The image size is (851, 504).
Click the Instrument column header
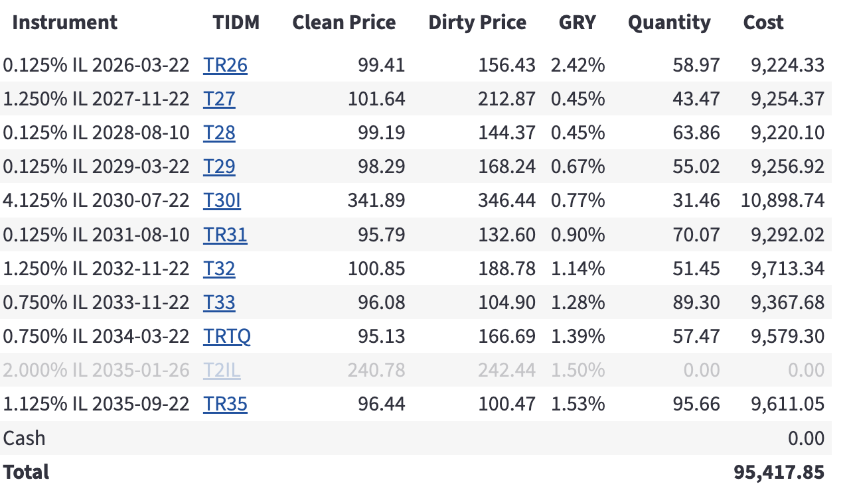click(x=65, y=23)
